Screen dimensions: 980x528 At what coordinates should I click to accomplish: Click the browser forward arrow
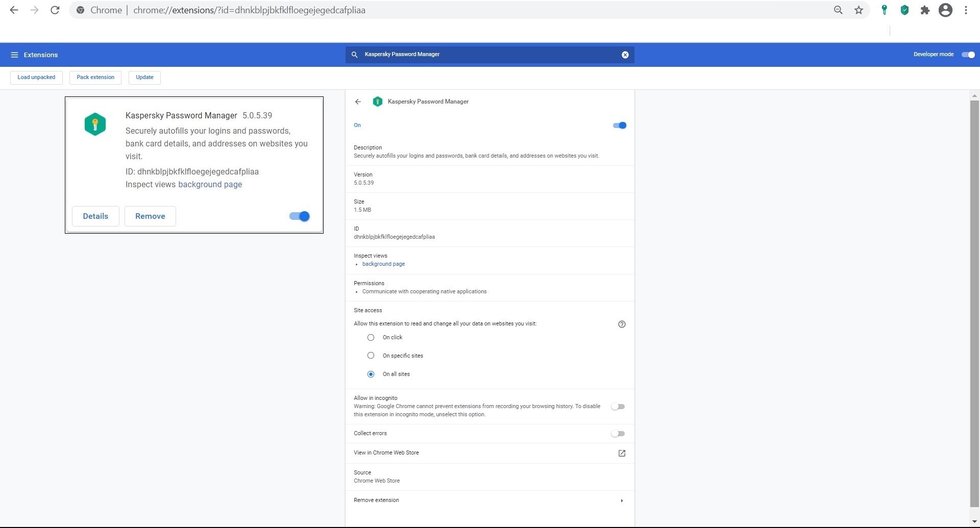coord(34,10)
